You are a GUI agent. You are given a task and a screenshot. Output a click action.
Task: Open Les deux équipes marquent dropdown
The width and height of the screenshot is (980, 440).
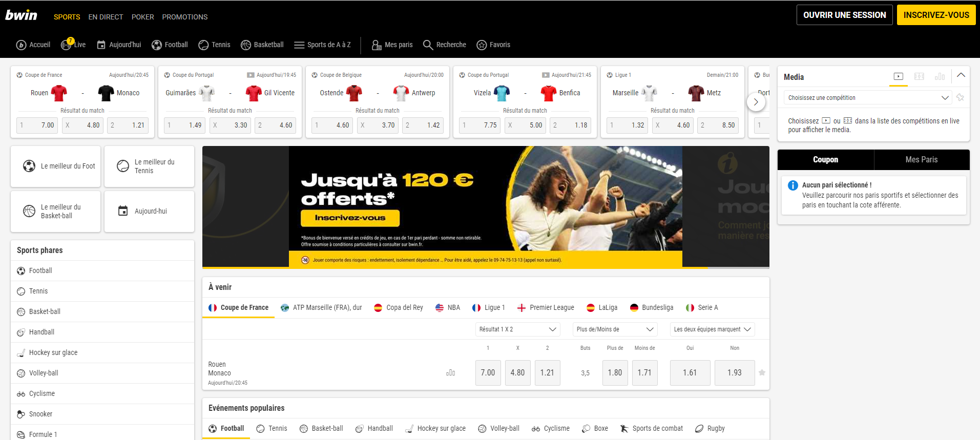[712, 329]
